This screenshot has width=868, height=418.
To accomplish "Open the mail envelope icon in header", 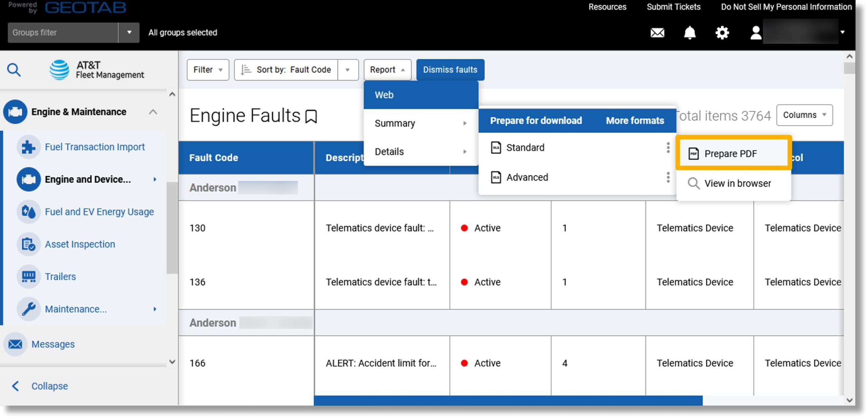I will click(x=657, y=33).
